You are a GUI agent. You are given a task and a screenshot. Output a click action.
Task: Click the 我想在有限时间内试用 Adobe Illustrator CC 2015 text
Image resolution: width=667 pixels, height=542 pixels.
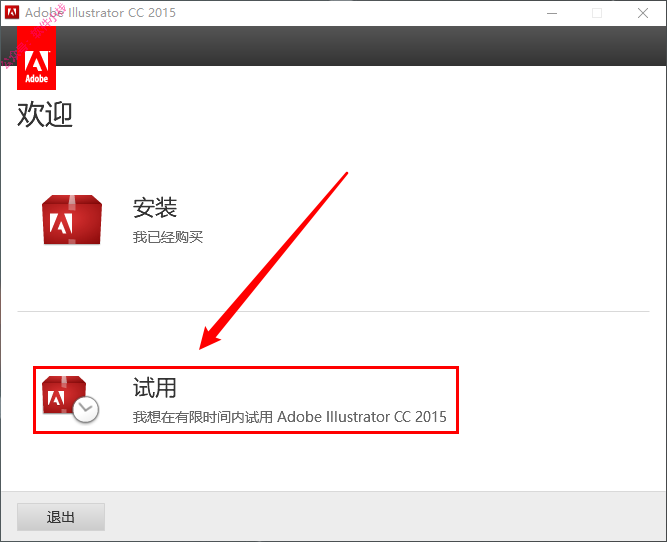tap(290, 417)
